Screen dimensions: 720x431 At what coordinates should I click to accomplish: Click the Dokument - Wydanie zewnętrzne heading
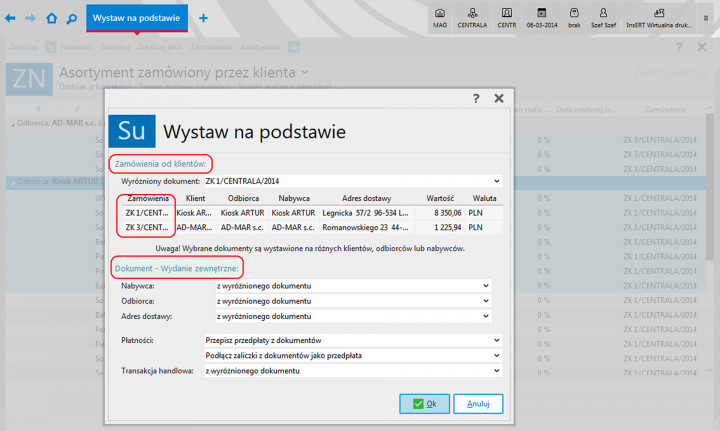[177, 269]
